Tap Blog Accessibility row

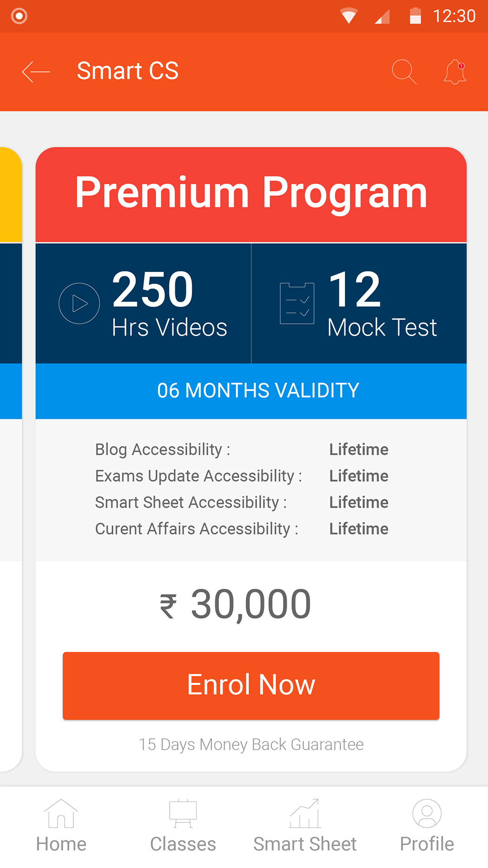tap(242, 450)
